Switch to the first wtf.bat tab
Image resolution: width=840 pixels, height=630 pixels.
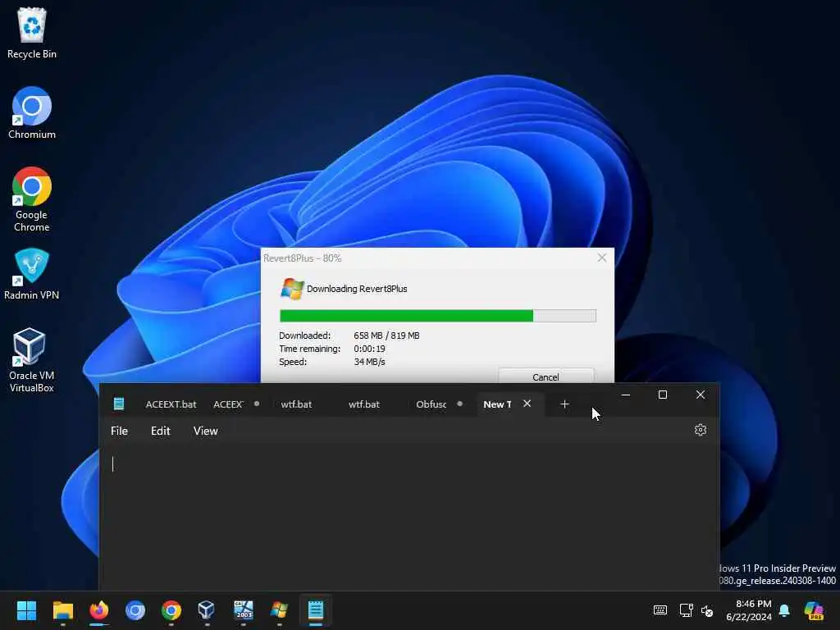click(x=296, y=404)
